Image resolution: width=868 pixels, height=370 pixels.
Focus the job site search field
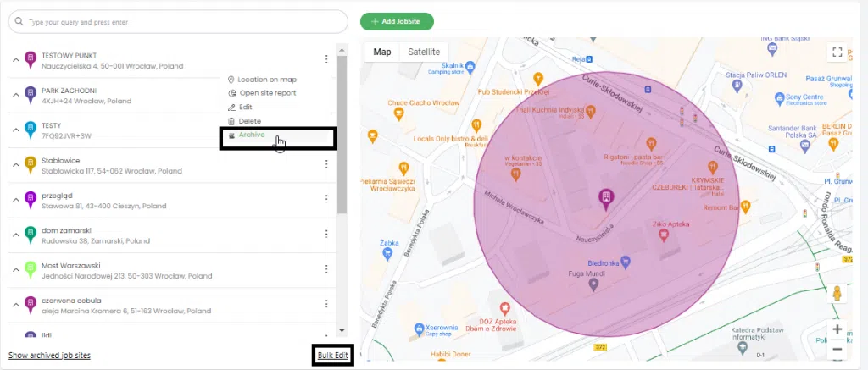click(x=178, y=22)
